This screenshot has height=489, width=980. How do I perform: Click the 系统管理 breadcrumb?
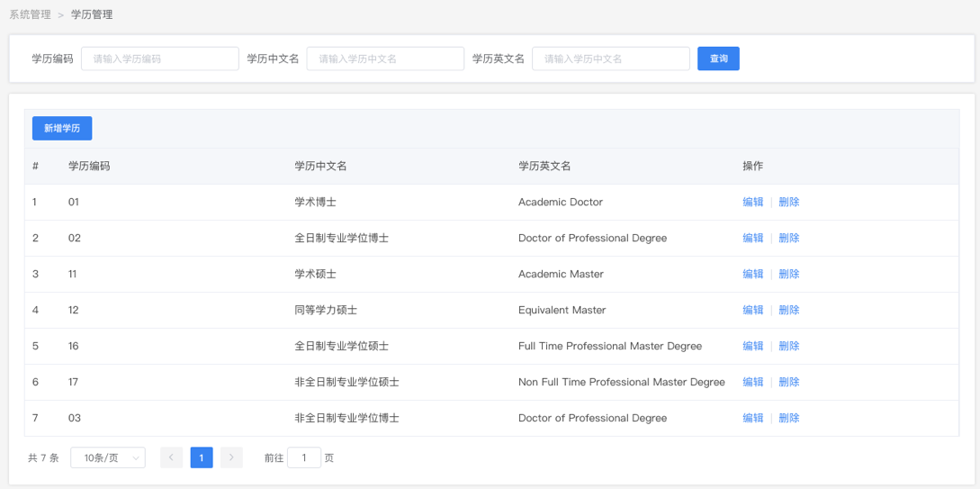pos(30,14)
